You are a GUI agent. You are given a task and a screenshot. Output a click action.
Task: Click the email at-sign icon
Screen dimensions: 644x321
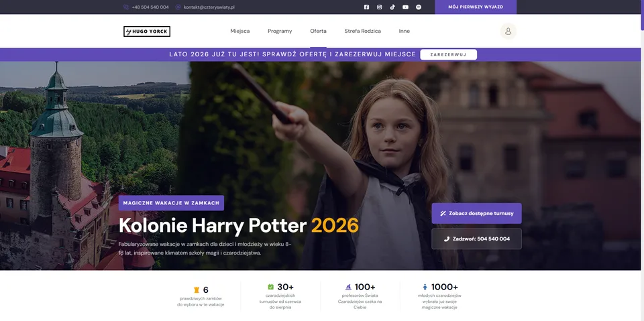coord(178,7)
